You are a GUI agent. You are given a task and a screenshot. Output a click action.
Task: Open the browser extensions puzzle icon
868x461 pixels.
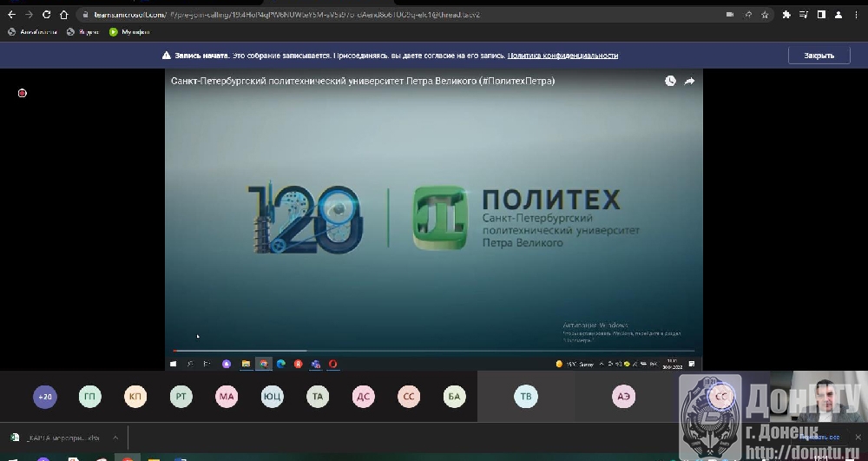coord(786,15)
